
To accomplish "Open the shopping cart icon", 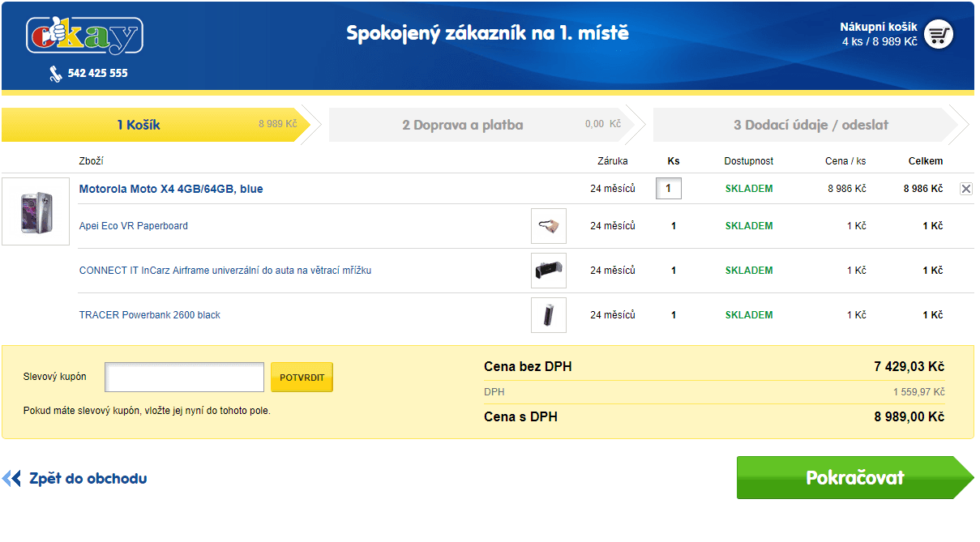I will [x=939, y=35].
